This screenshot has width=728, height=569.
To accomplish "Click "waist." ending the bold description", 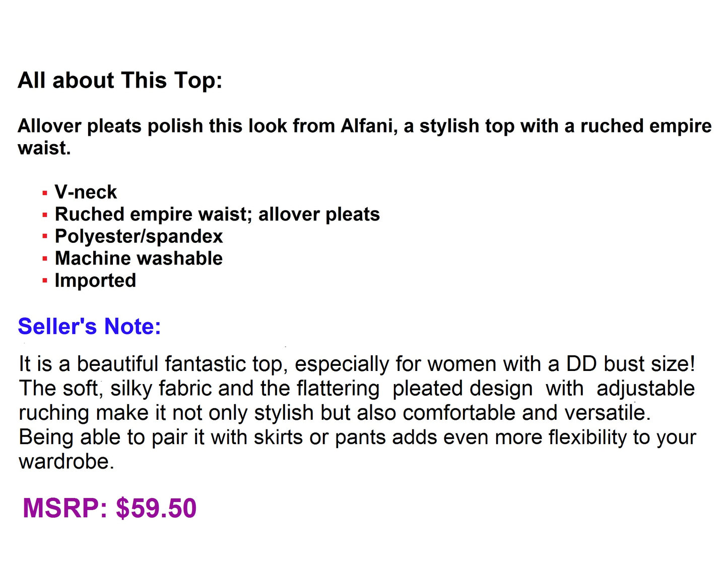I will click(44, 148).
